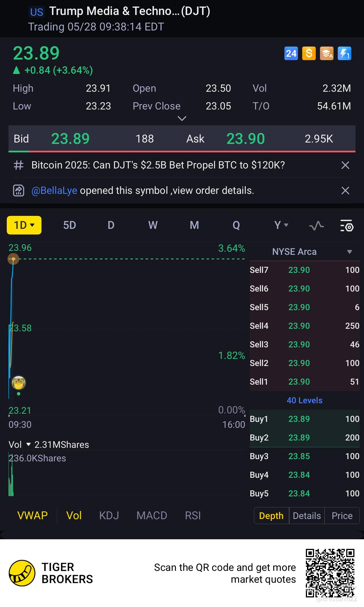This screenshot has height=607, width=364.
Task: Open the @BellaLye profile link
Action: 54,190
